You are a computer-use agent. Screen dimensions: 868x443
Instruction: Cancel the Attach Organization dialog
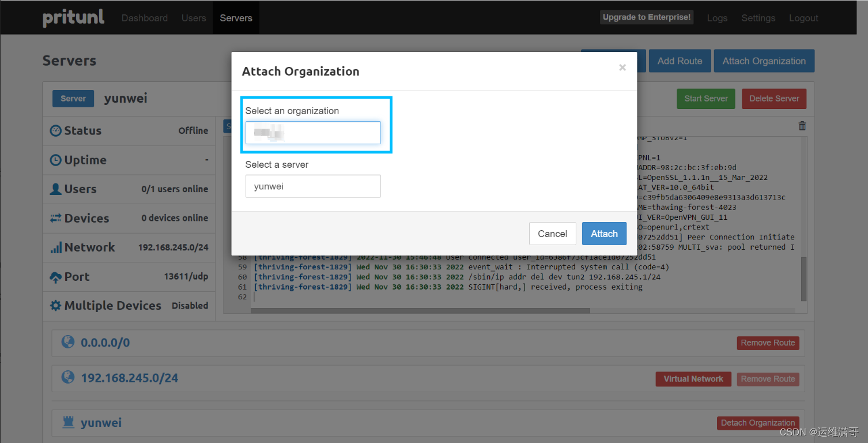click(553, 234)
